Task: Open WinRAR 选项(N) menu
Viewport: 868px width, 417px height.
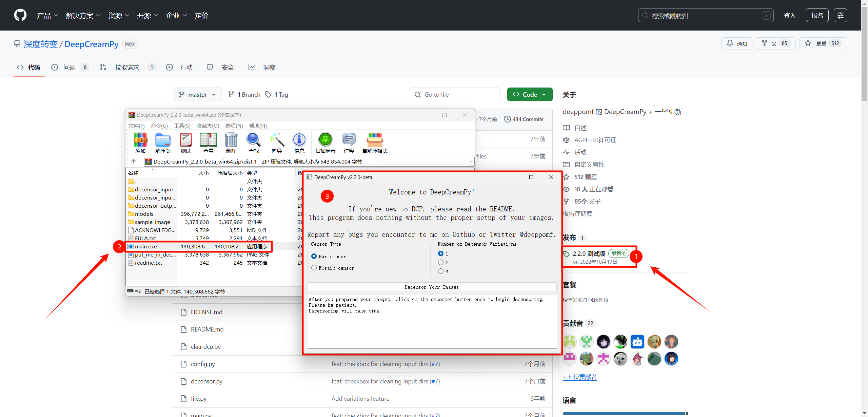Action: tap(234, 126)
